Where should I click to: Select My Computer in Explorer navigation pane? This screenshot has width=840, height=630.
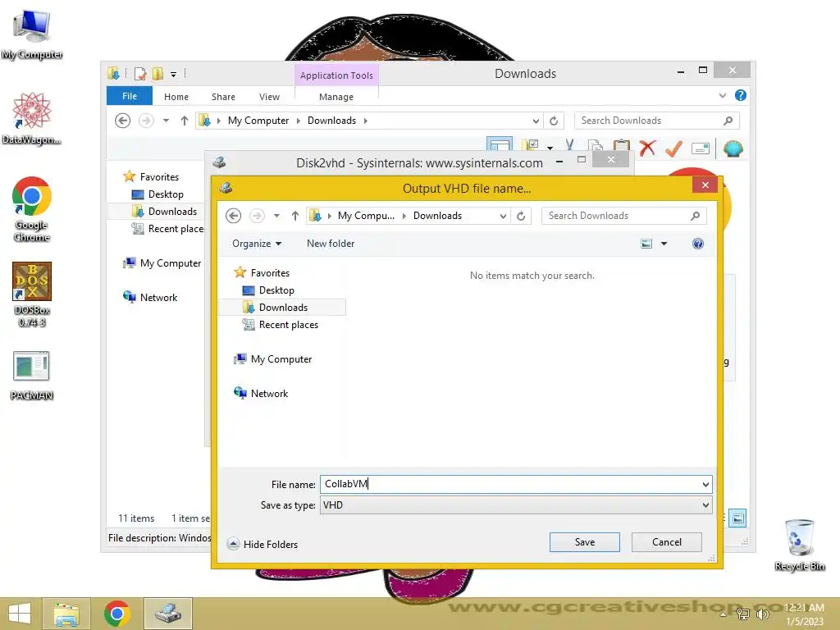pyautogui.click(x=170, y=263)
